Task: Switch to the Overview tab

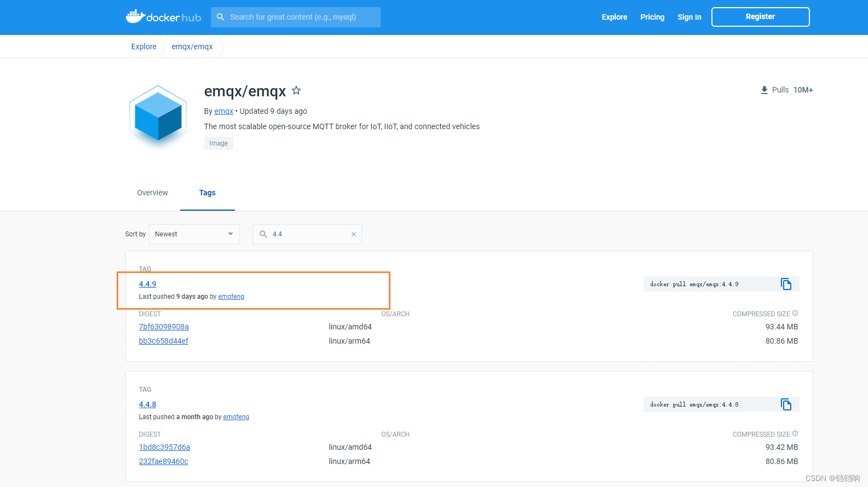Action: pyautogui.click(x=153, y=193)
